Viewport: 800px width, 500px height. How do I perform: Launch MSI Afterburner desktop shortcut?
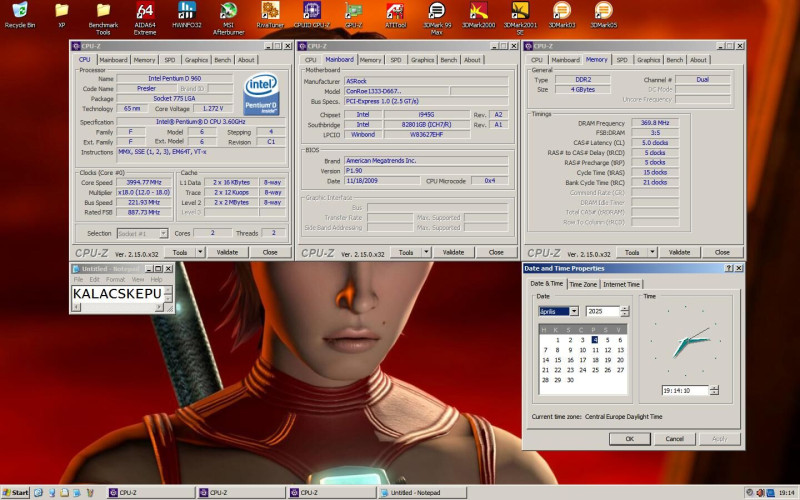(229, 18)
